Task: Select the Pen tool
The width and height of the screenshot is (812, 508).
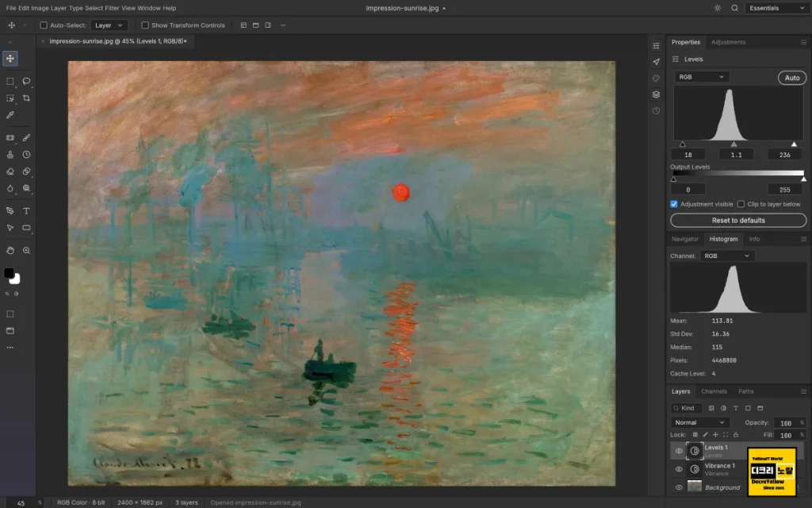Action: pos(10,211)
